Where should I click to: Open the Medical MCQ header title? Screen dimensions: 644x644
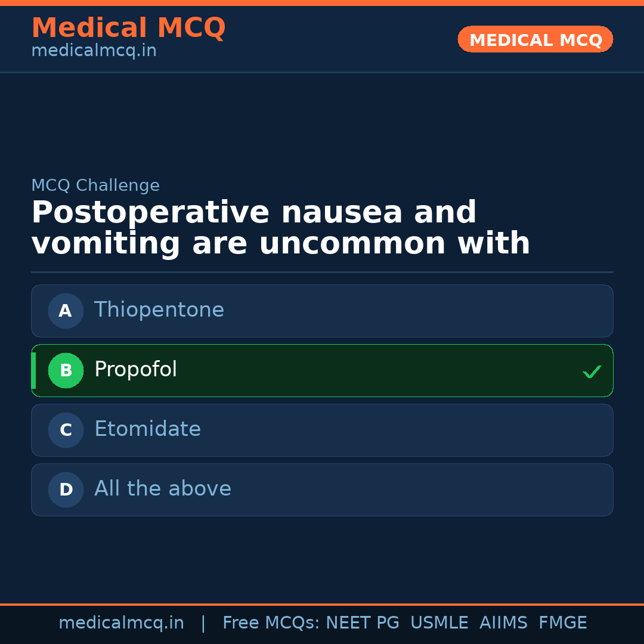[x=128, y=28]
